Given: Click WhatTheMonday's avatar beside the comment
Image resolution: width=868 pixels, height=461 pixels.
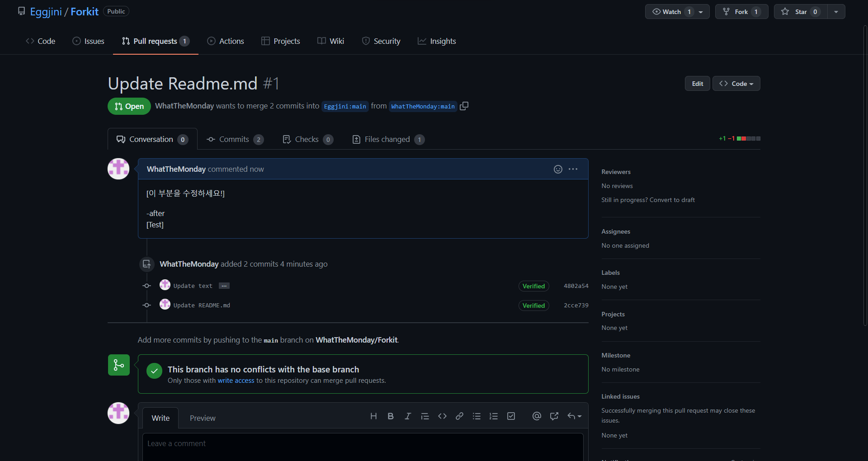Looking at the screenshot, I should (118, 169).
